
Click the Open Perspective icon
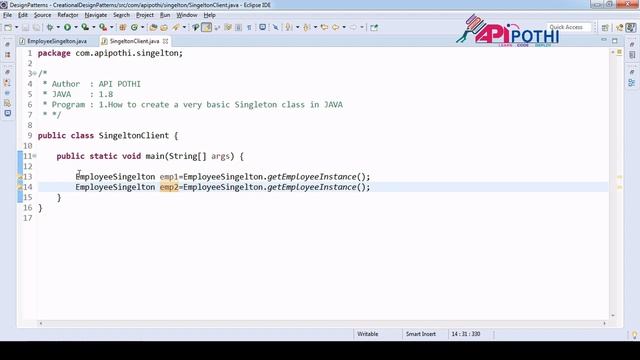coord(605,27)
